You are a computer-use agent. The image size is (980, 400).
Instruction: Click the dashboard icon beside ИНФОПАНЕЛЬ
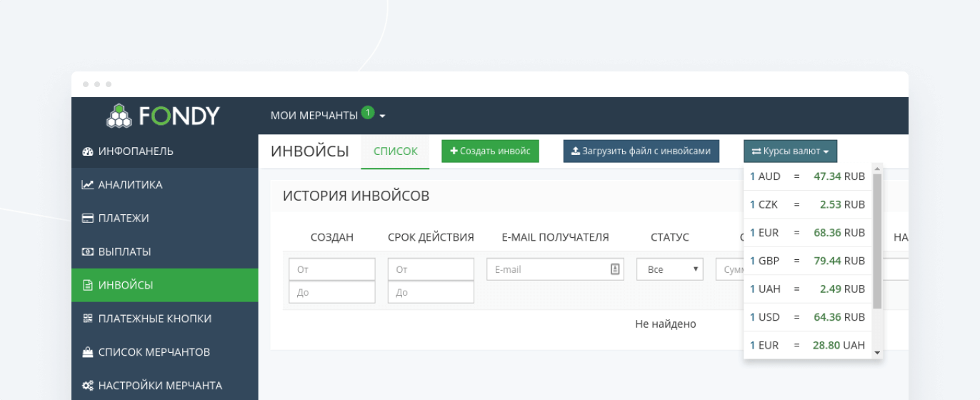pos(88,151)
